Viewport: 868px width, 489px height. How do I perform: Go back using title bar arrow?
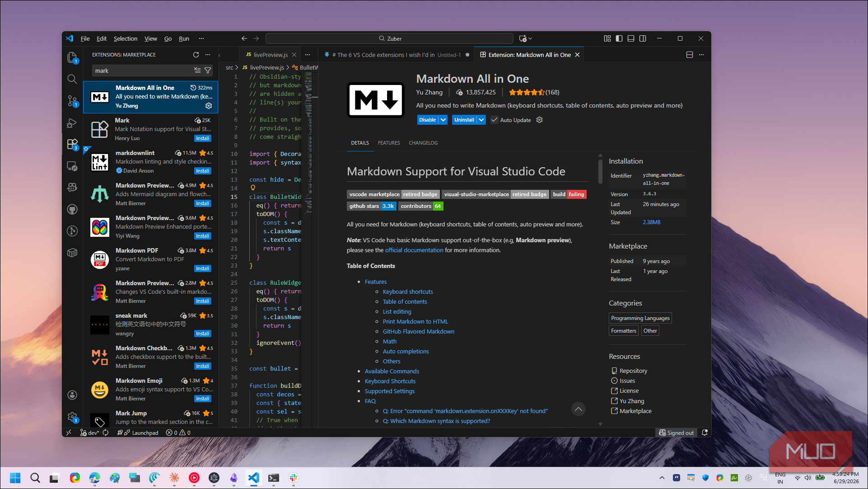click(244, 38)
